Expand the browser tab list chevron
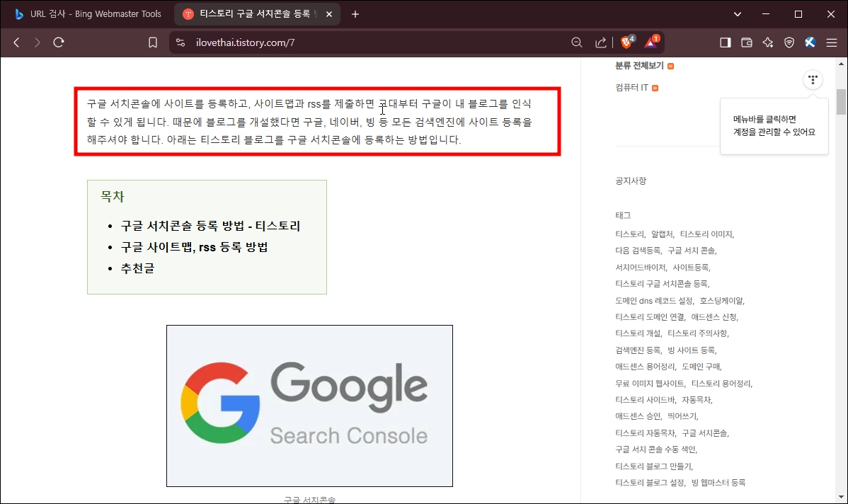Image resolution: width=848 pixels, height=504 pixels. [x=737, y=13]
